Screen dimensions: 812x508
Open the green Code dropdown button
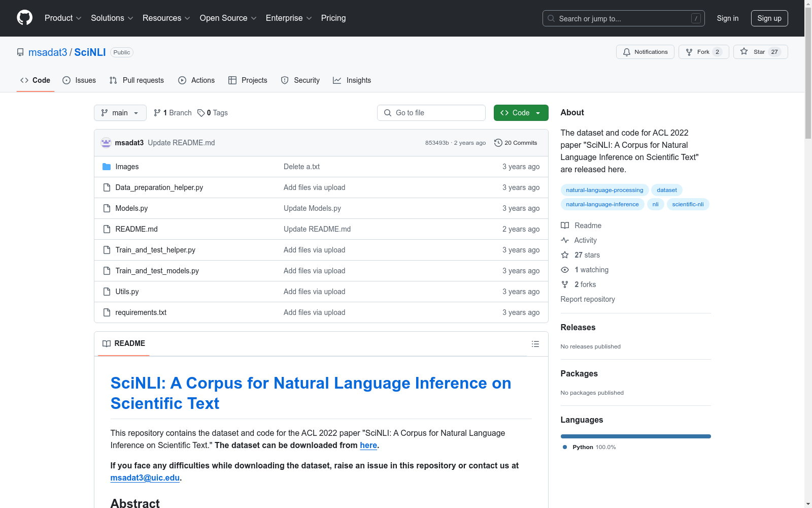[521, 113]
